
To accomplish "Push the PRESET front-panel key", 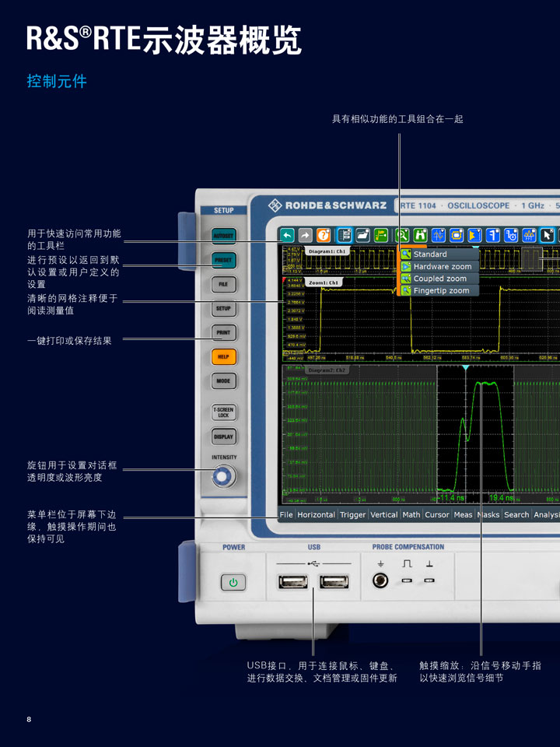I will click(223, 260).
